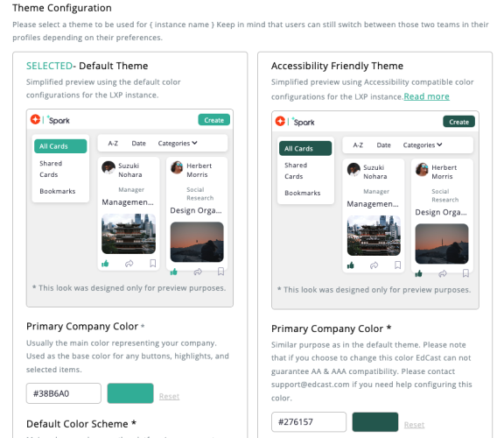
Task: Click Suzuki Nohara avatar in Accessibility theme preview
Action: coord(353,169)
